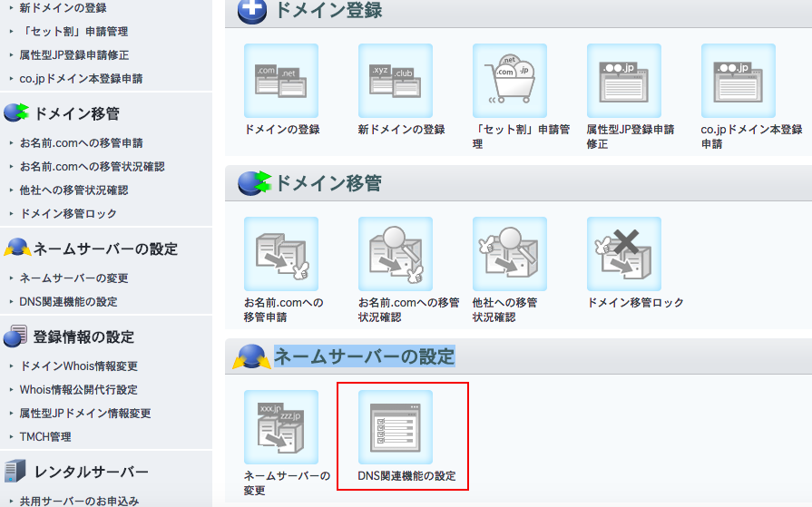Open 共用サーバーのお申込み in the sidebar
The image size is (812, 507).
(79, 501)
